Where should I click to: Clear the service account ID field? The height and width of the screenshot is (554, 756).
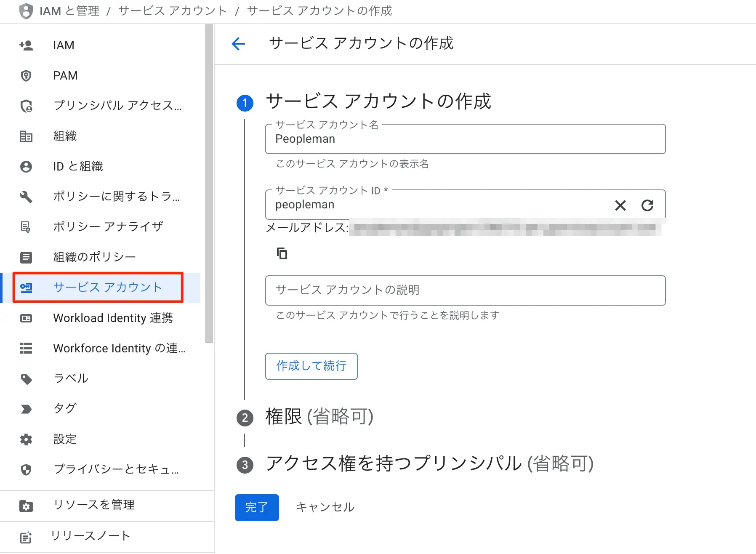620,205
